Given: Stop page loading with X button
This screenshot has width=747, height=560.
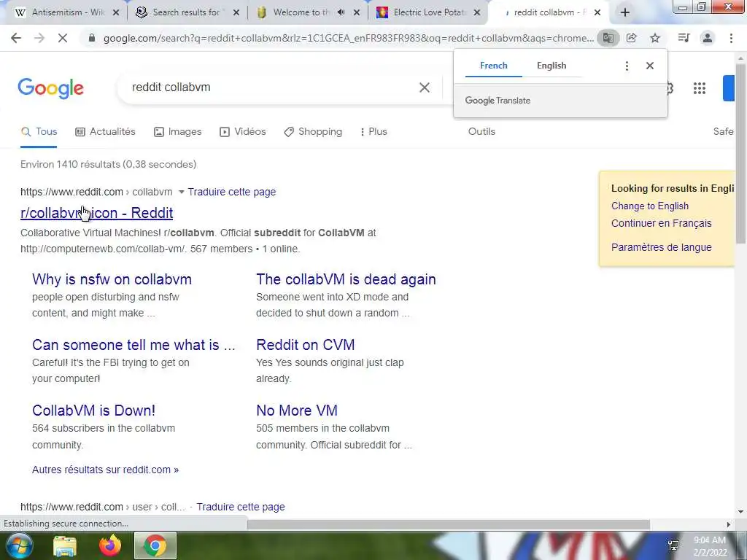Looking at the screenshot, I should tap(63, 38).
